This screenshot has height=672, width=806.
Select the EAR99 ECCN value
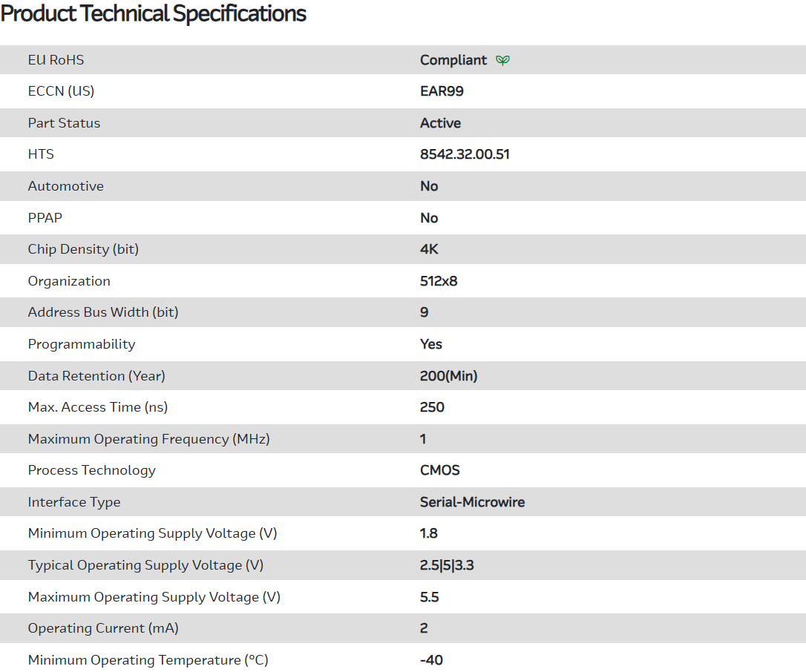442,91
